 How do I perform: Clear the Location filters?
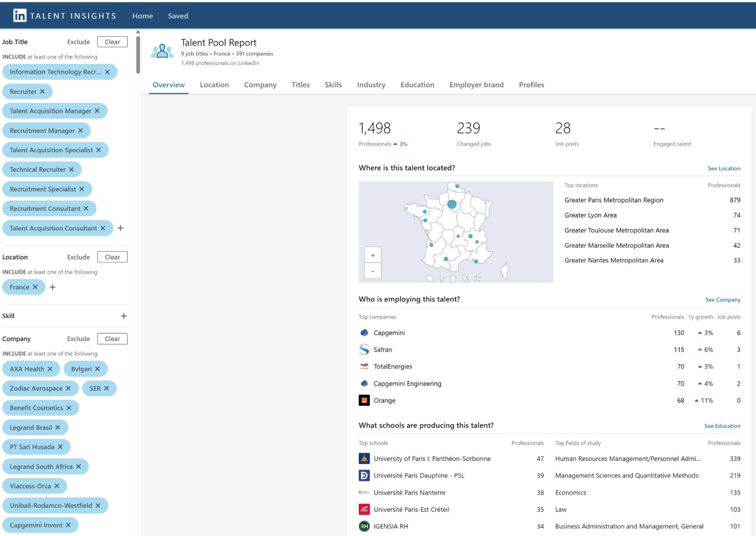[112, 257]
